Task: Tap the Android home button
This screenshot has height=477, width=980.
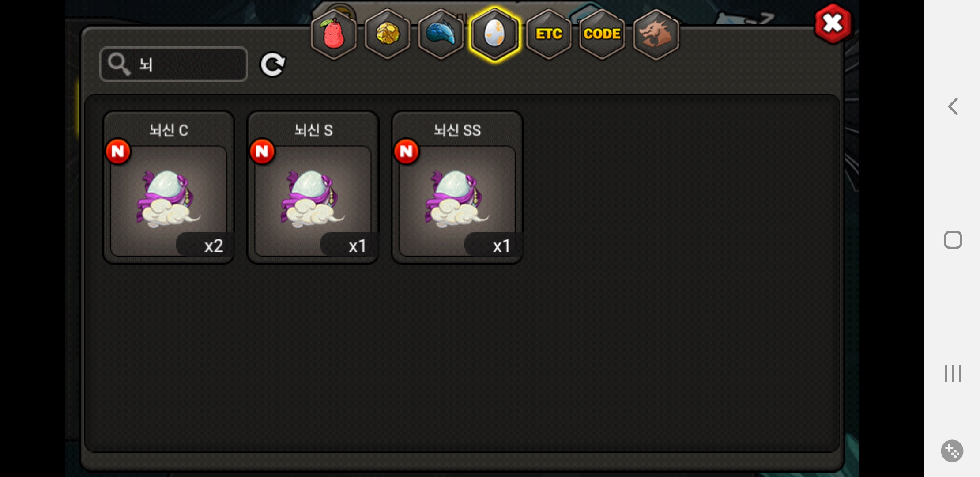Action: point(953,240)
